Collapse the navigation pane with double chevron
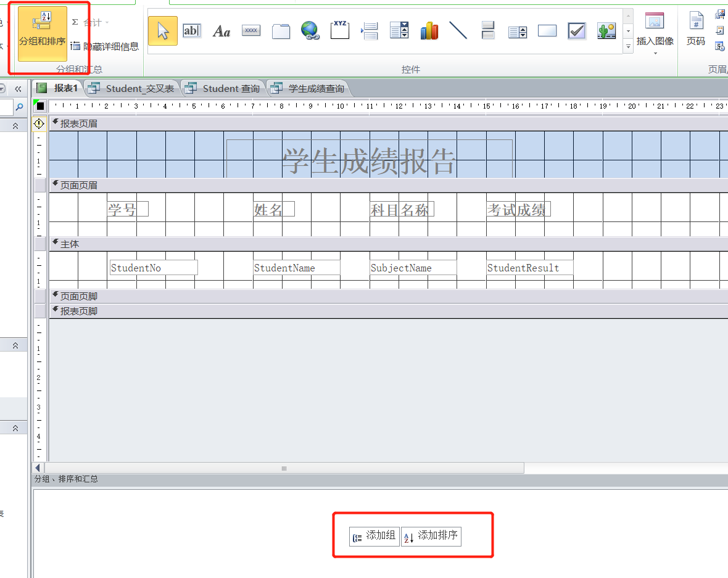 (x=18, y=89)
